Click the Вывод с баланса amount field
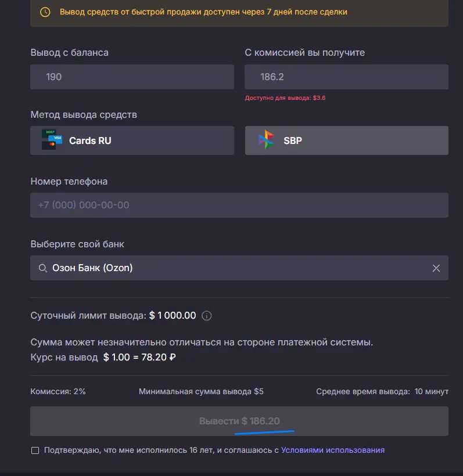 132,77
